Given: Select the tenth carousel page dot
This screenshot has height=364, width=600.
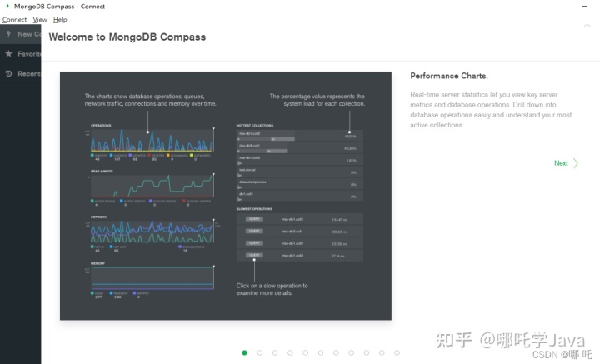Looking at the screenshot, I should point(382,352).
